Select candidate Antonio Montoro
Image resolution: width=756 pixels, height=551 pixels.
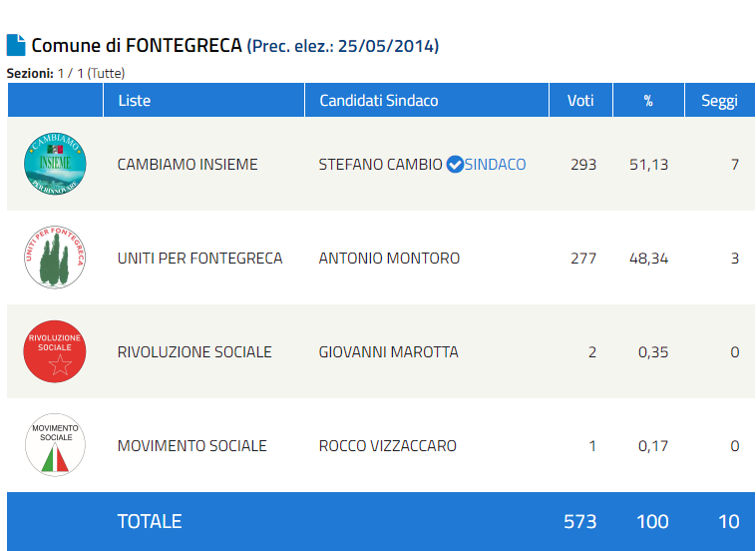tap(389, 258)
